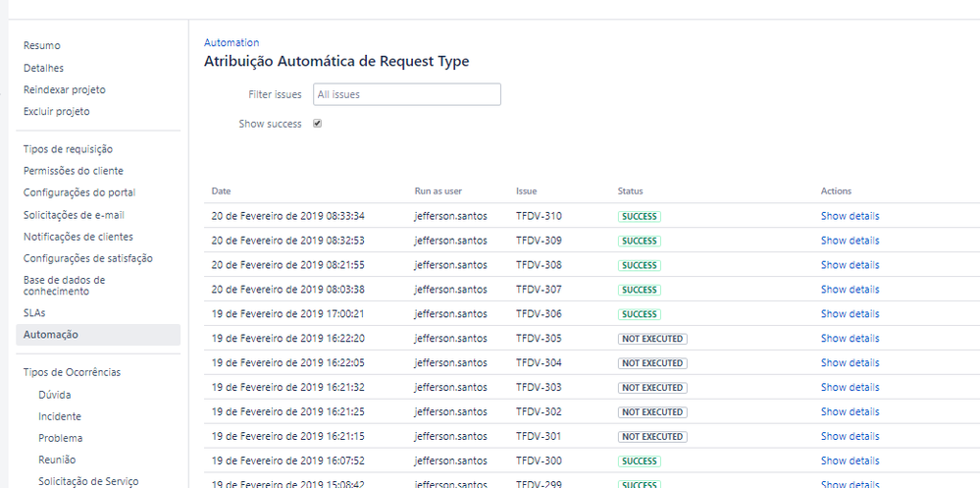Show details for TFDV-307
The width and height of the screenshot is (980, 488).
[850, 289]
